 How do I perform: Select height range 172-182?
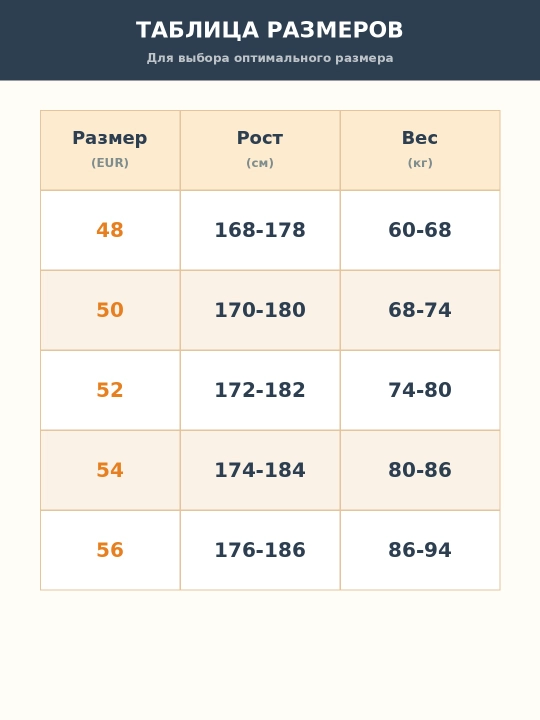260,390
